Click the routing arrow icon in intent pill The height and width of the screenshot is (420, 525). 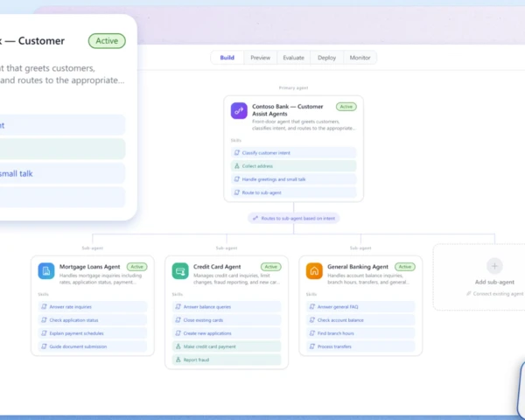(x=255, y=219)
